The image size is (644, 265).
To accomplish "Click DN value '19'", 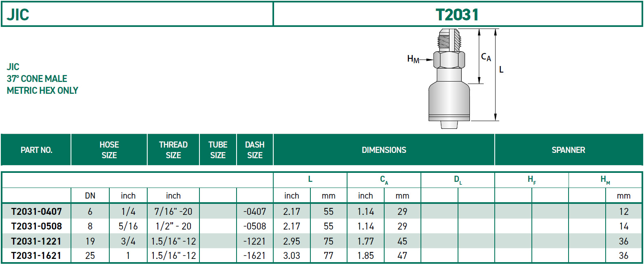I will [90, 241].
